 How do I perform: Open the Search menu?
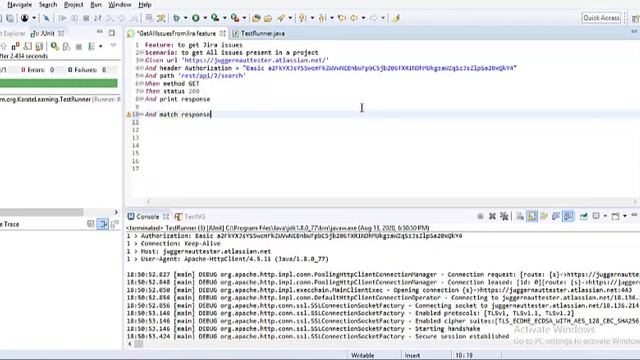48,5
